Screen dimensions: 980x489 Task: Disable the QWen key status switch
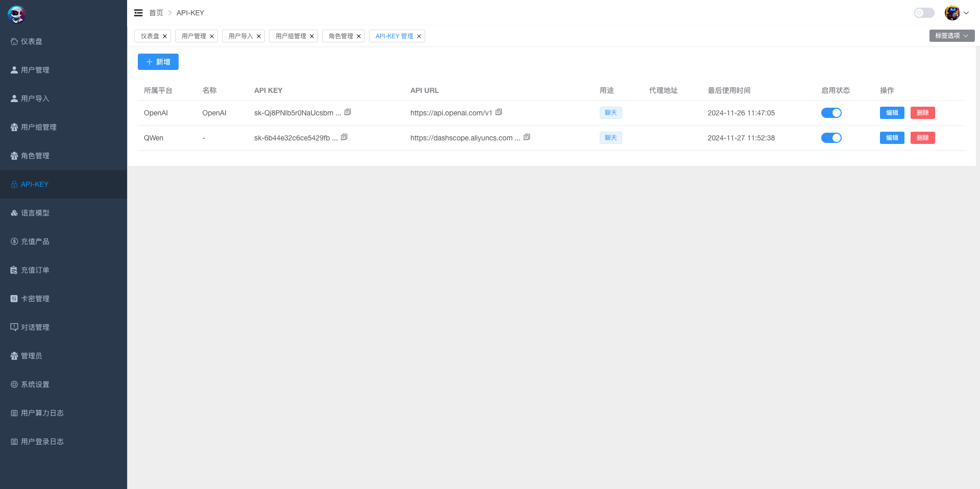click(831, 138)
